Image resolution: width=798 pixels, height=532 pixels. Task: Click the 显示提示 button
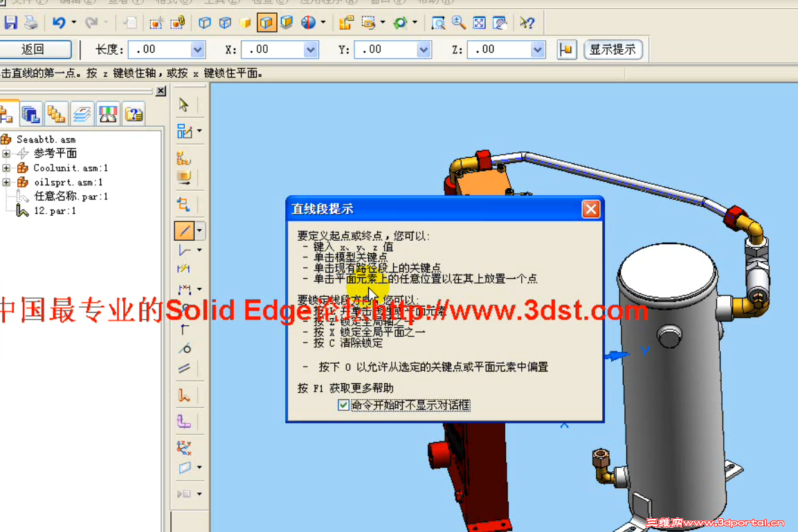[613, 49]
